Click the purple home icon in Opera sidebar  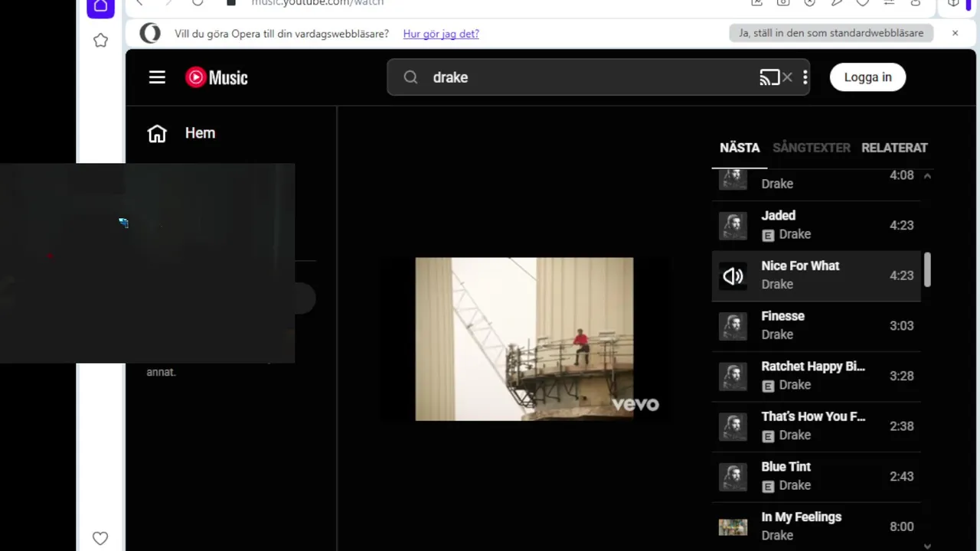point(100,7)
